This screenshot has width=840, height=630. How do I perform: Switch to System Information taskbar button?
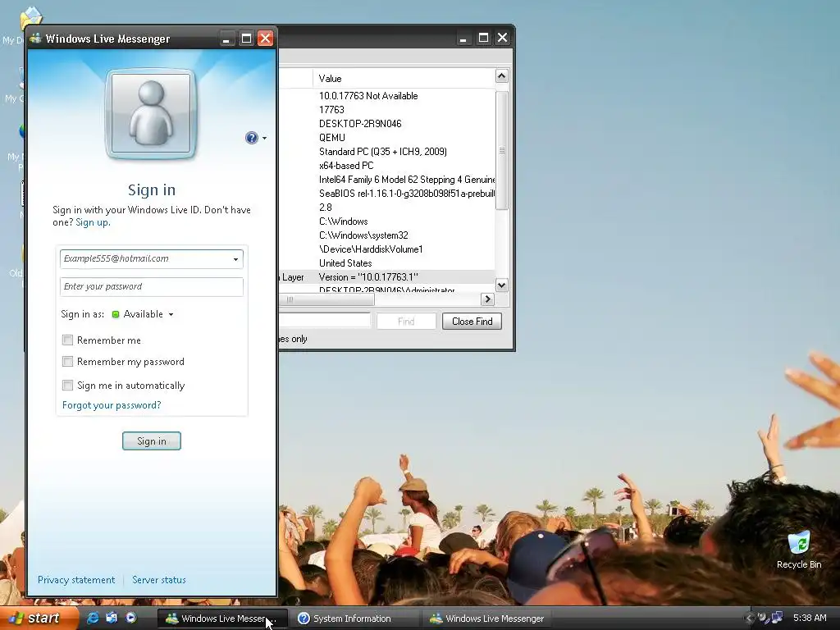pyautogui.click(x=354, y=619)
